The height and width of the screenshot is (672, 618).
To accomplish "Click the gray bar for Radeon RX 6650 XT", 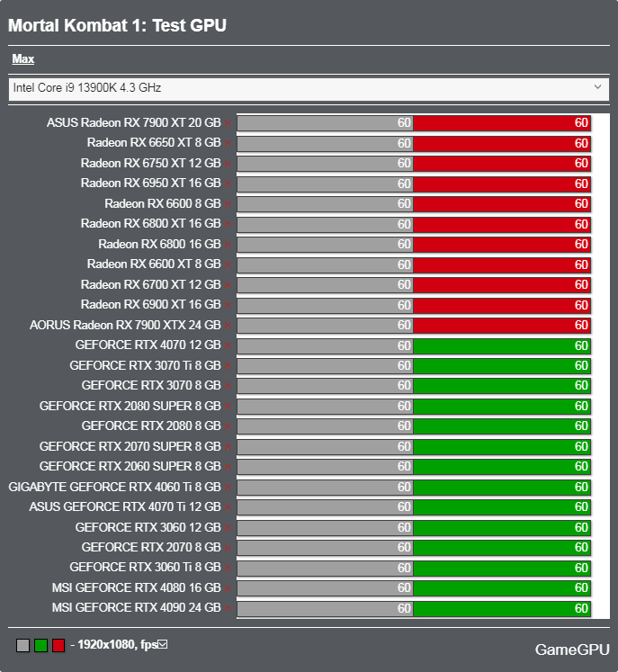I will pos(326,143).
